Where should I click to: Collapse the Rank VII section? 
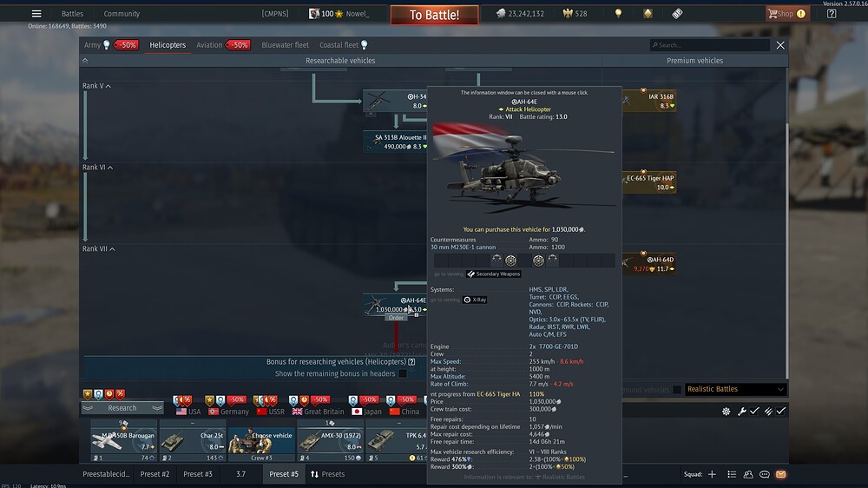point(112,249)
